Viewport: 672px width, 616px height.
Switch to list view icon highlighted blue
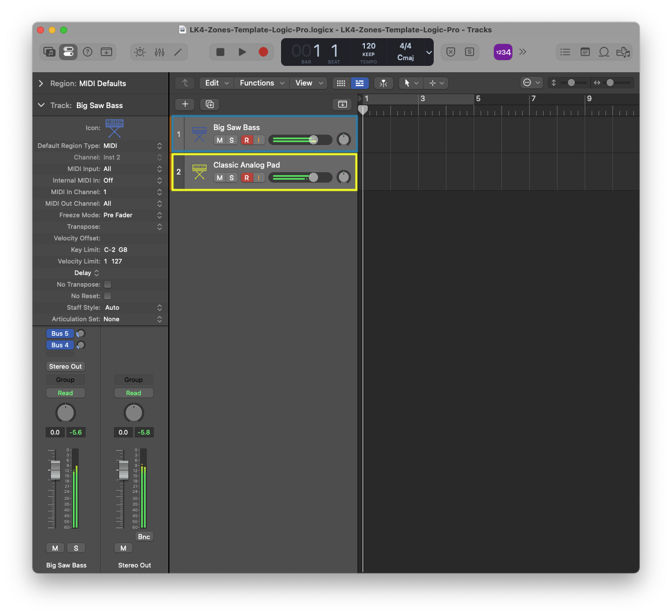click(x=360, y=83)
